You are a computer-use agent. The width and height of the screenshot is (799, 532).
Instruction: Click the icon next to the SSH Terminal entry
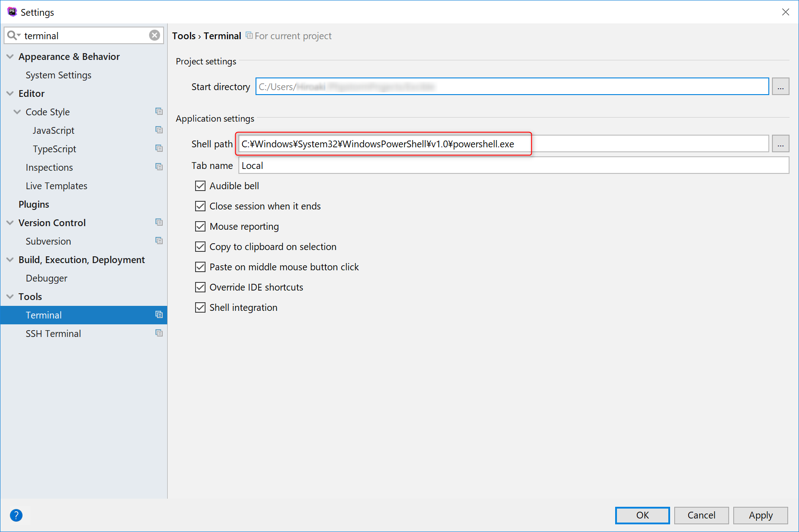(159, 333)
